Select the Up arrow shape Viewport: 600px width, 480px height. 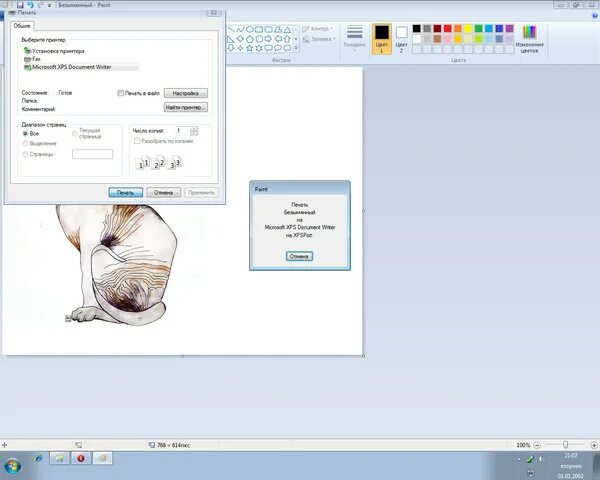coord(287,39)
